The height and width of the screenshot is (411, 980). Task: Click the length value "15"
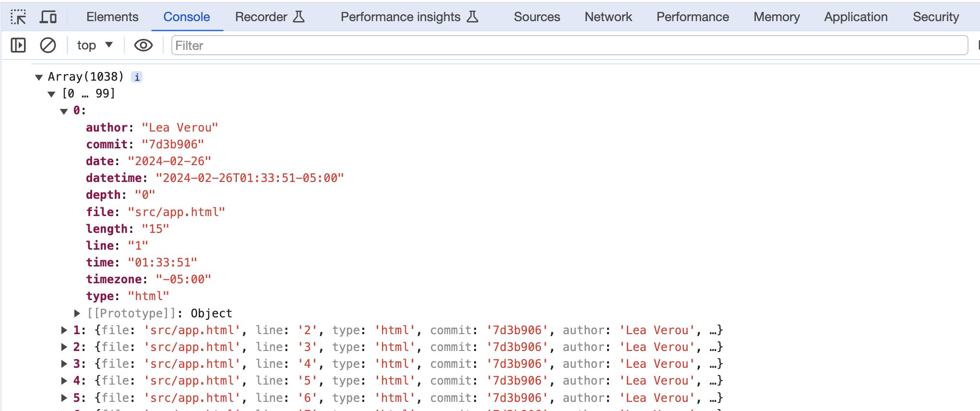155,229
